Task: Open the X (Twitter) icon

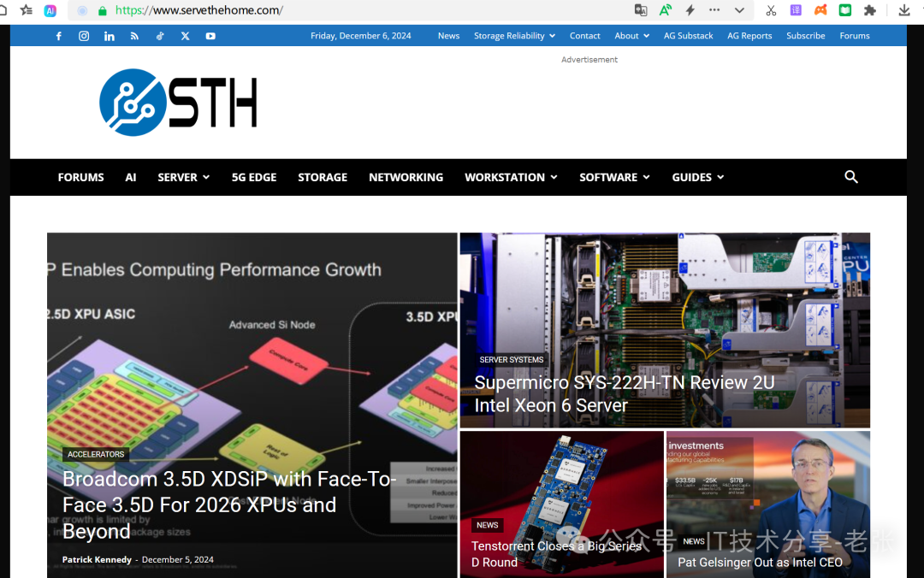Action: pyautogui.click(x=185, y=36)
